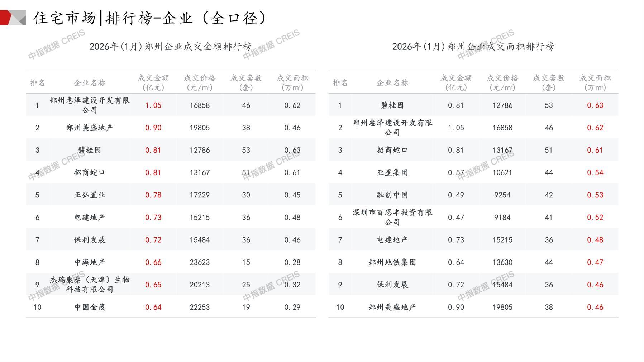Screen dimensions: 644x362
Task: Select the red area value 0.54 for 亚星集团
Action: pyautogui.click(x=595, y=173)
